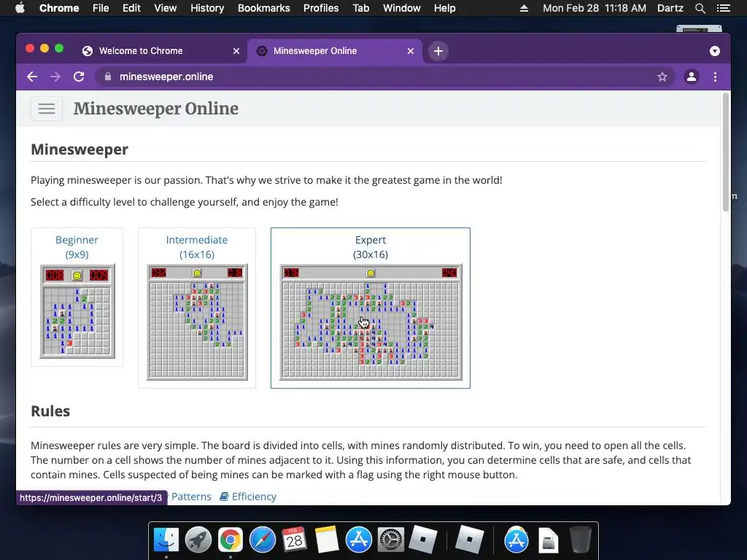Open the Patterns link

point(191,497)
